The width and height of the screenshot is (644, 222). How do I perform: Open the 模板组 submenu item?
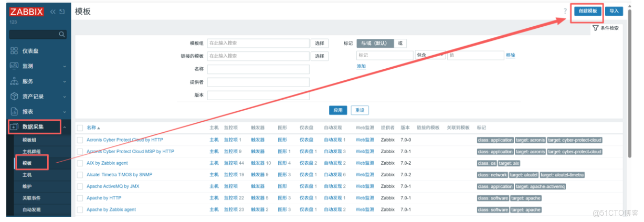tap(29, 140)
